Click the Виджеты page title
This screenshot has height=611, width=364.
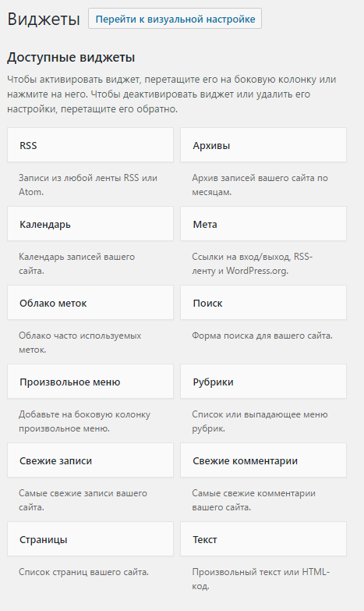[44, 19]
